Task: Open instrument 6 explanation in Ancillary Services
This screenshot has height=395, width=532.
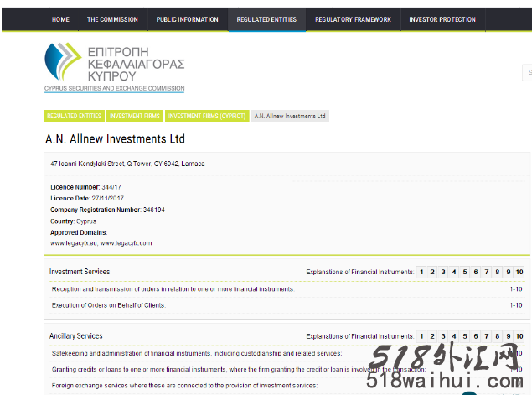Action: click(x=476, y=336)
